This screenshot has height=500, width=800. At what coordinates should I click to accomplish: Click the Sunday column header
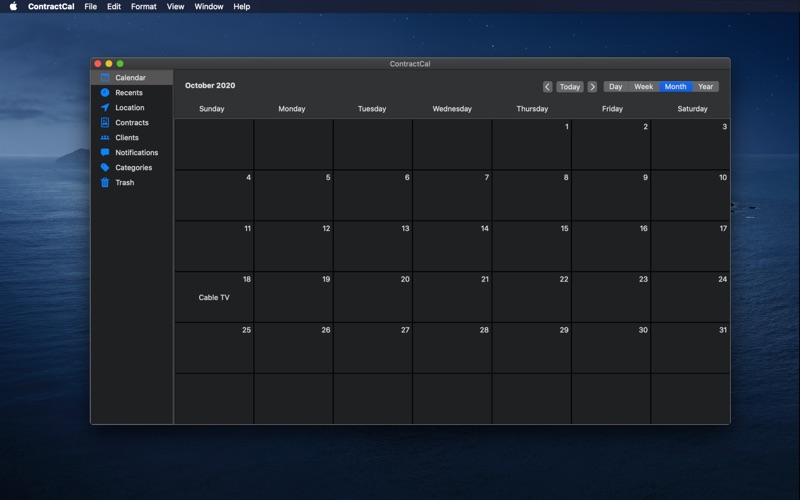coord(212,109)
